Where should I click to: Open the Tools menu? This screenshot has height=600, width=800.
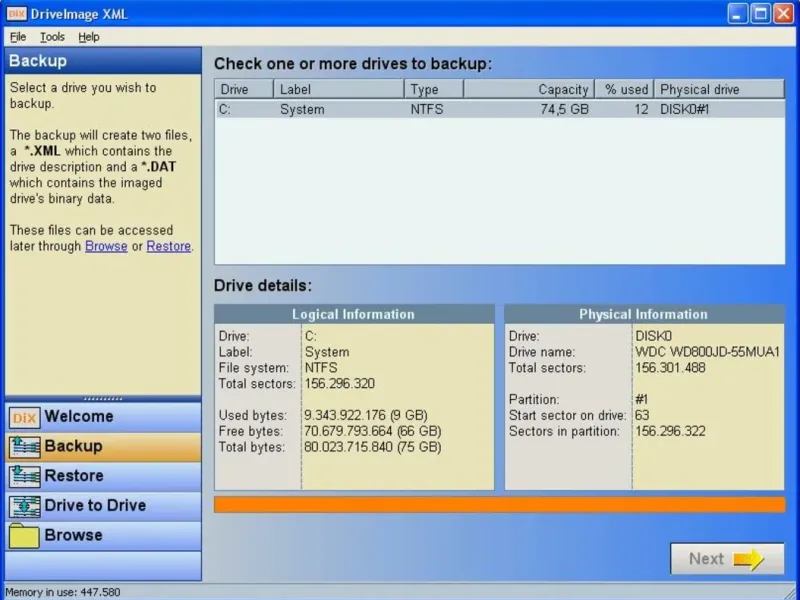pyautogui.click(x=52, y=37)
